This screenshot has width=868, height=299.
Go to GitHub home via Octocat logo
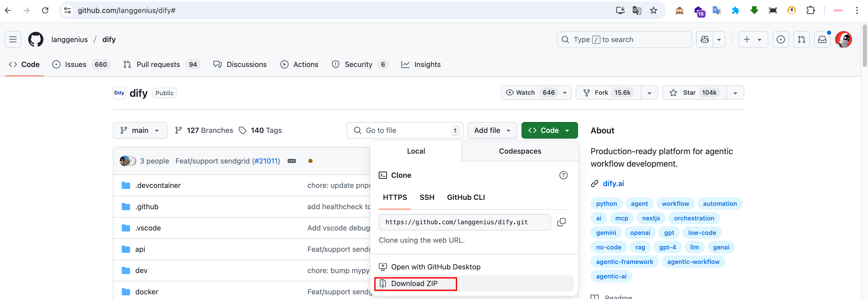pyautogui.click(x=36, y=39)
